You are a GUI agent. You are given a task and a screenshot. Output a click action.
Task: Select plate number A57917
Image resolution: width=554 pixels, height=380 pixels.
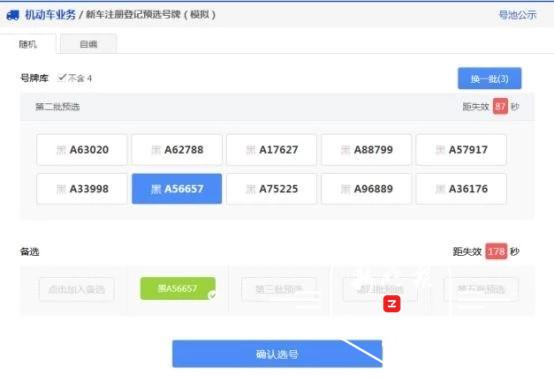[461, 150]
